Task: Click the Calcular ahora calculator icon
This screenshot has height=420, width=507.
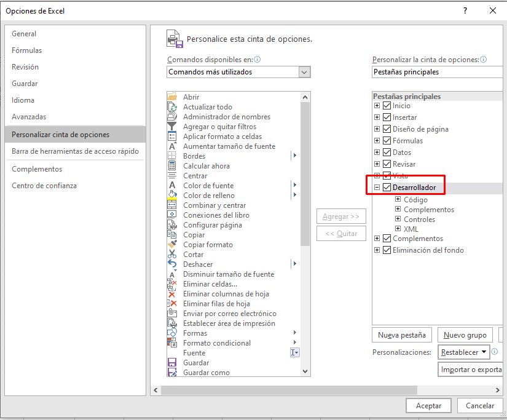Action: point(172,166)
